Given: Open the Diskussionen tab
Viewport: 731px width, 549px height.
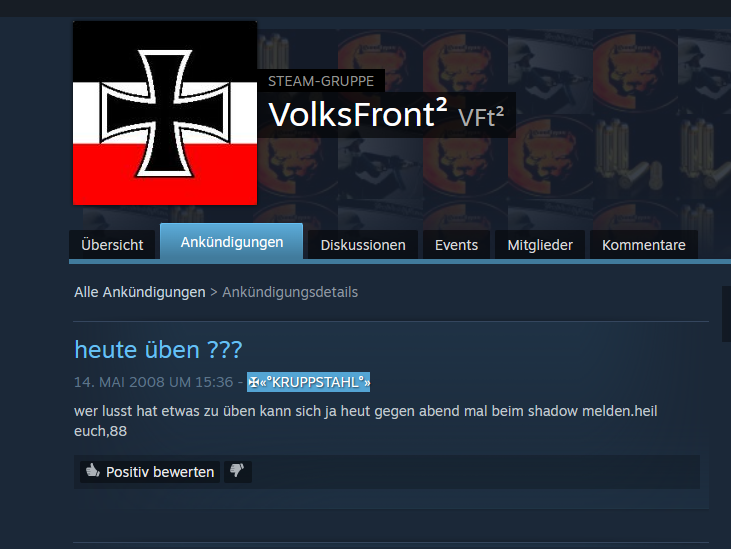Looking at the screenshot, I should [363, 245].
